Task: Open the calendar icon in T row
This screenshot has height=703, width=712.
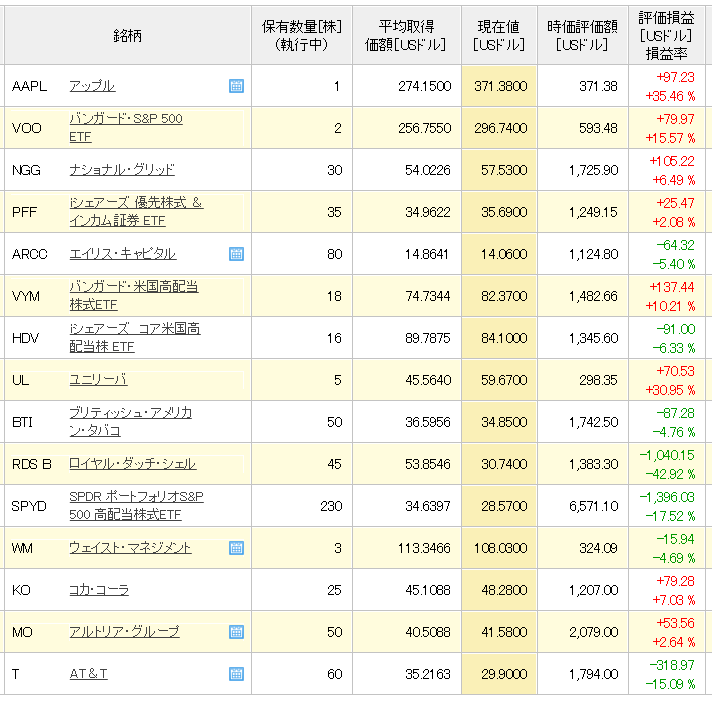Action: click(x=236, y=674)
